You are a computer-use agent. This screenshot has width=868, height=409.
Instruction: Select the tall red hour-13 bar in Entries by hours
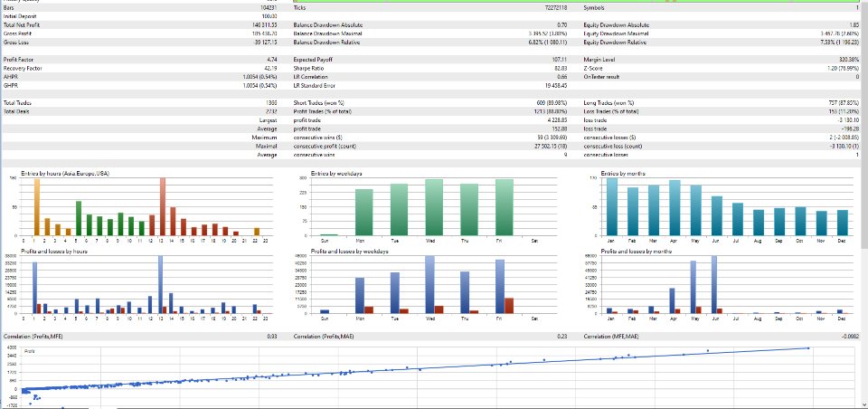coord(163,206)
